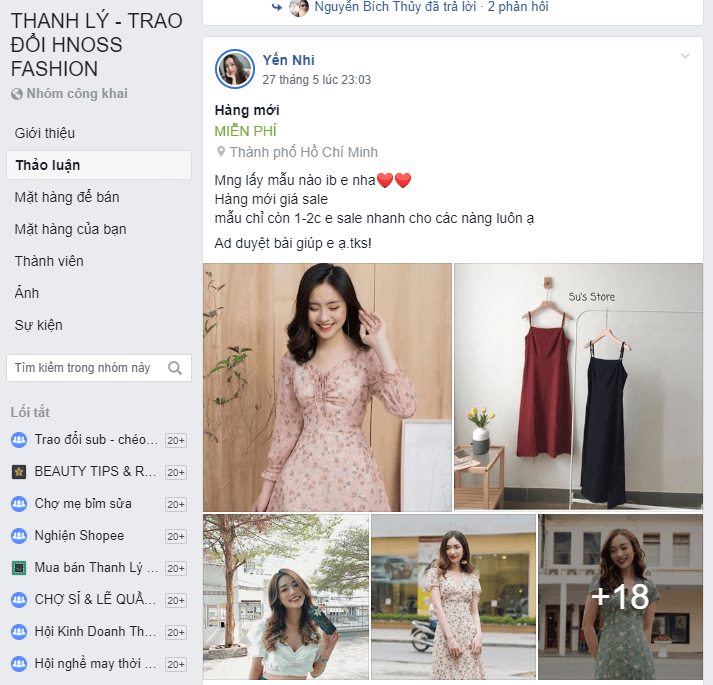The width and height of the screenshot is (713, 685).
Task: Go to the Thành viên section
Action: tap(49, 261)
